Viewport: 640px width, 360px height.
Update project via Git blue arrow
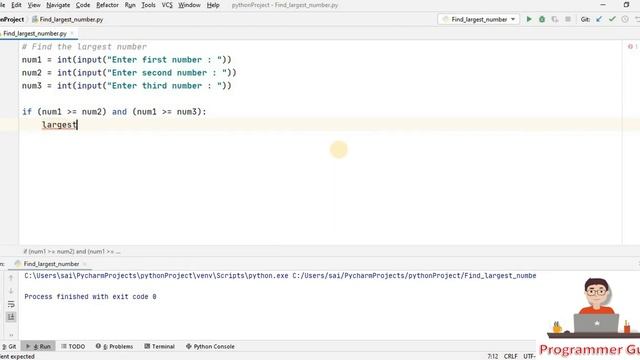point(599,19)
